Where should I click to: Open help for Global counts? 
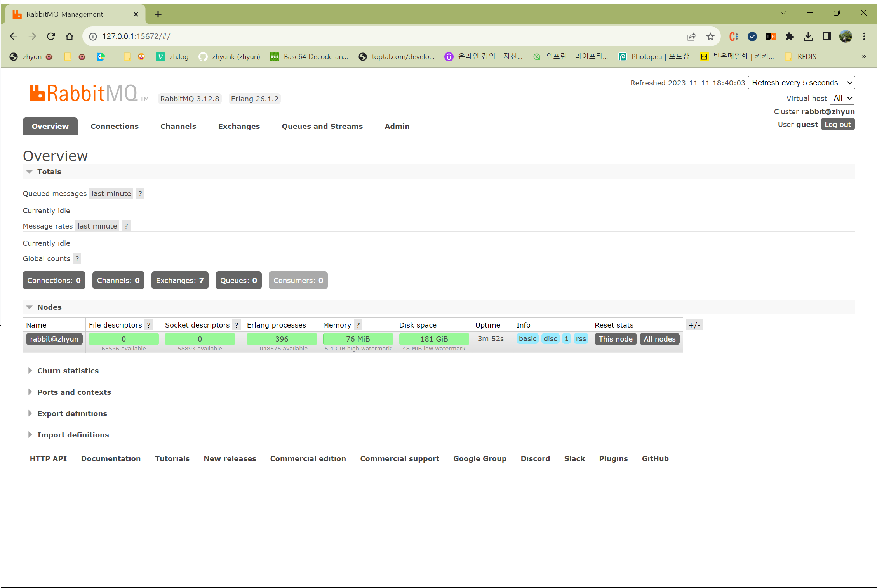[x=77, y=258]
